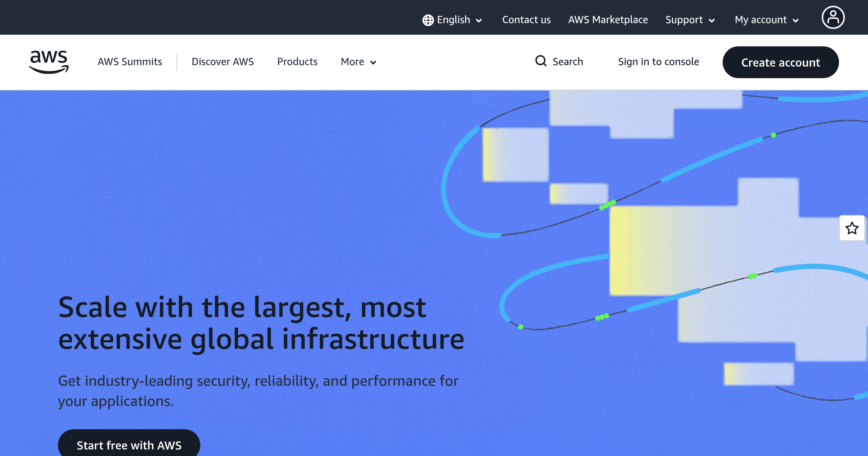The image size is (868, 456).
Task: Go to AWS Marketplace
Action: point(608,20)
